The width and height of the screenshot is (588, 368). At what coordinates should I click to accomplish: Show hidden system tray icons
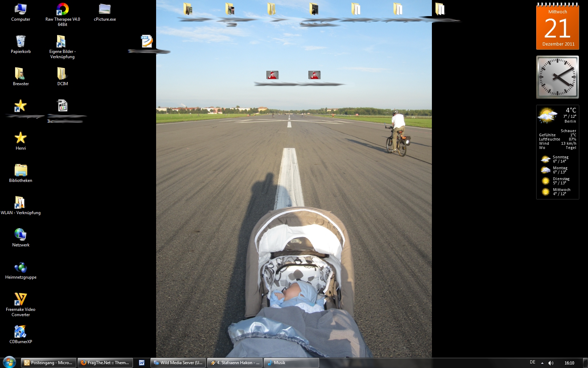(x=542, y=363)
